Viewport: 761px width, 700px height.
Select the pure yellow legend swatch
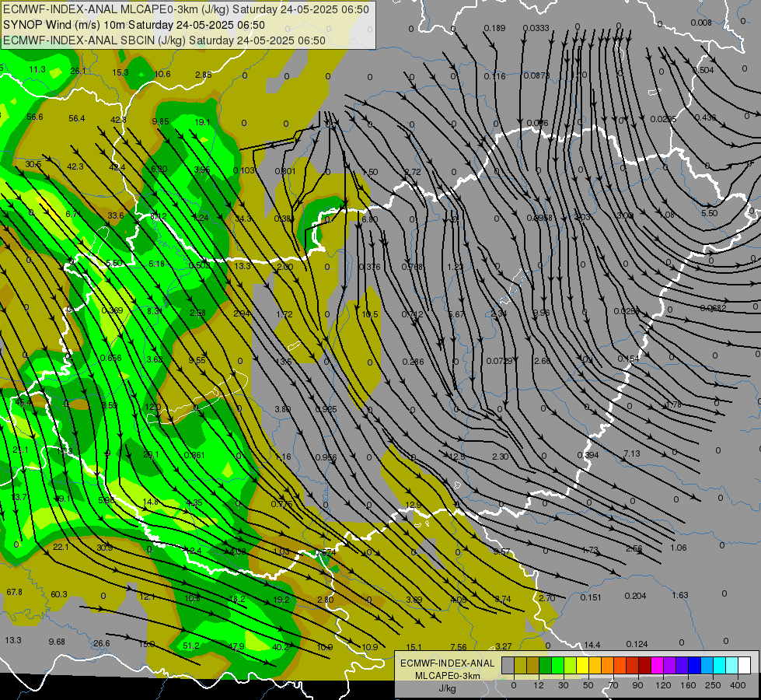click(x=582, y=666)
